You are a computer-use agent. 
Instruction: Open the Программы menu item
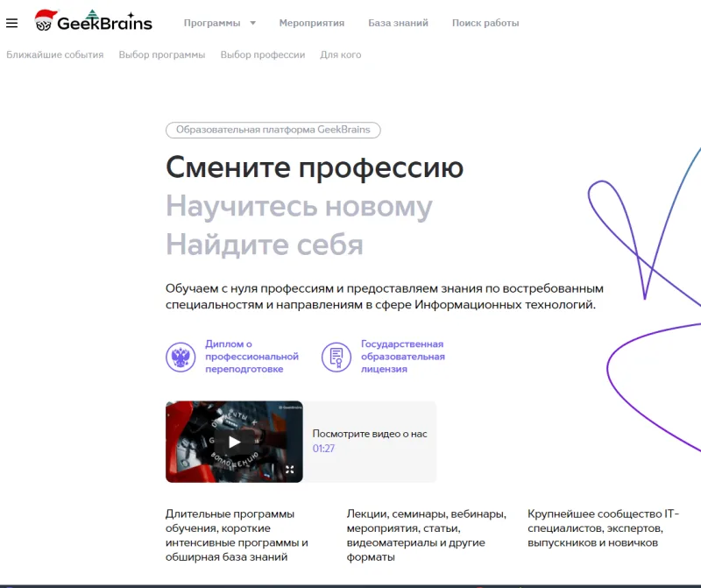[x=212, y=23]
